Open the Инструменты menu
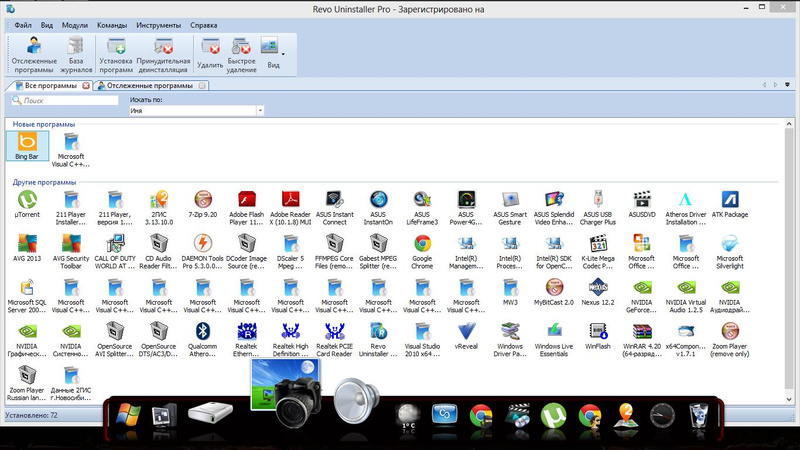The height and width of the screenshot is (450, 800). (158, 23)
